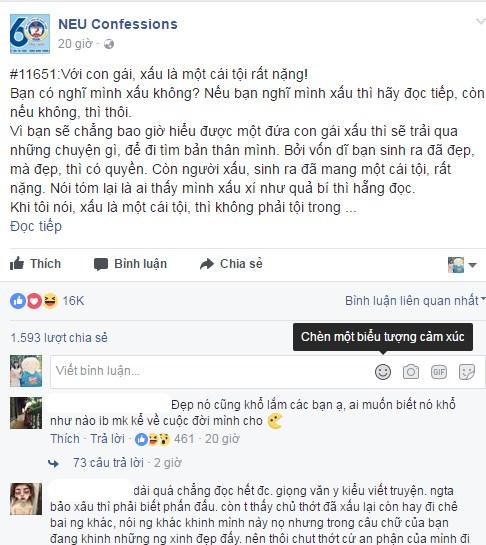Attach a photo using the camera icon

(411, 372)
